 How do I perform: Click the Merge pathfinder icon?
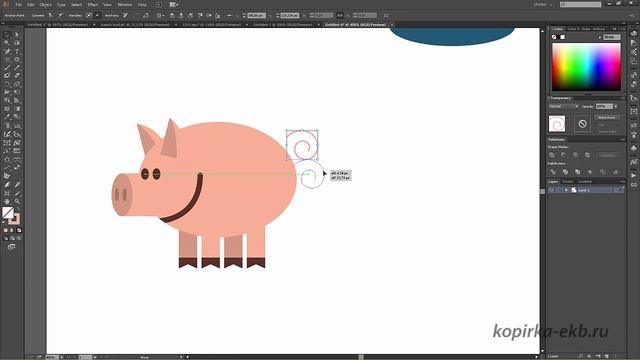pyautogui.click(x=577, y=172)
